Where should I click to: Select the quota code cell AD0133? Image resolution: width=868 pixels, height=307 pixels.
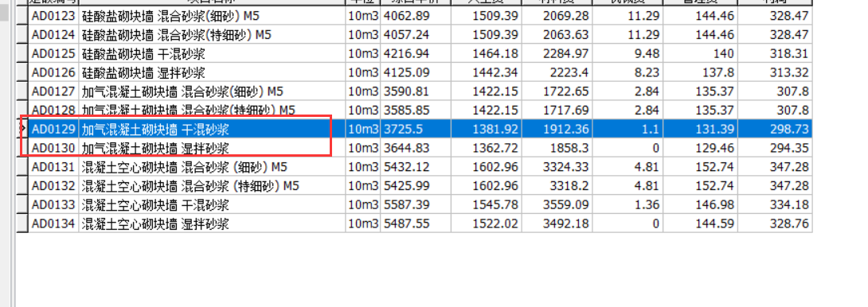point(53,204)
